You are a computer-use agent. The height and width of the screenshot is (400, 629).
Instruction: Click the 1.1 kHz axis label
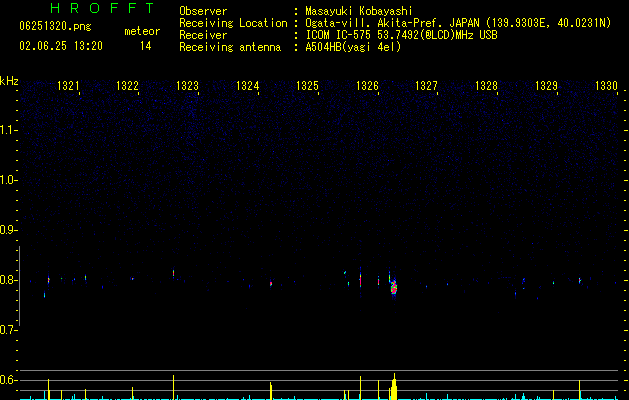[8, 130]
